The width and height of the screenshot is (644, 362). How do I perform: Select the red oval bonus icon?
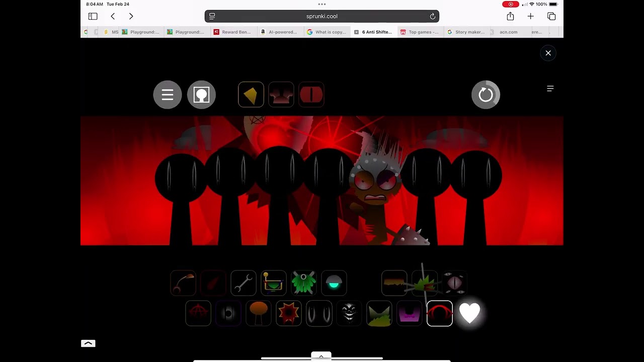pyautogui.click(x=311, y=95)
